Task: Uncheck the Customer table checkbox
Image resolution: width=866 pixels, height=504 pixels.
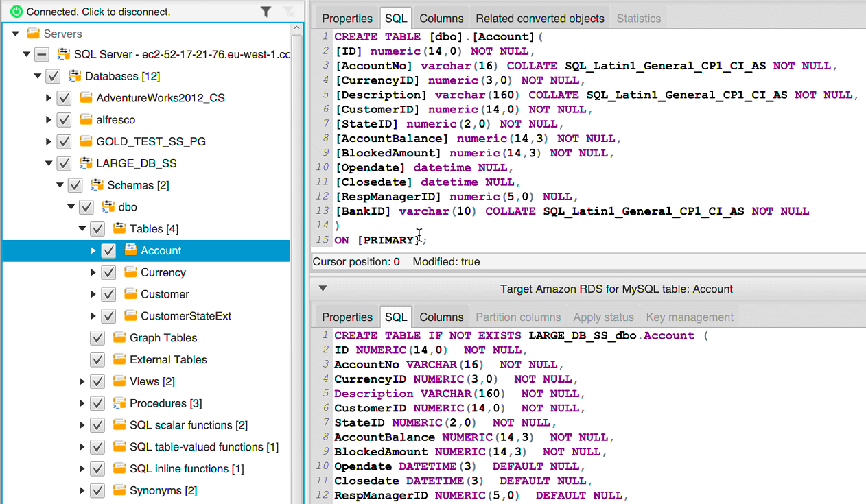Action: [x=108, y=294]
